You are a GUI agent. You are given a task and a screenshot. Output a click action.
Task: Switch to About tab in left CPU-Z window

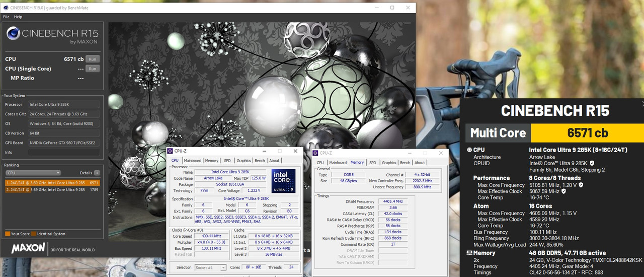274,161
